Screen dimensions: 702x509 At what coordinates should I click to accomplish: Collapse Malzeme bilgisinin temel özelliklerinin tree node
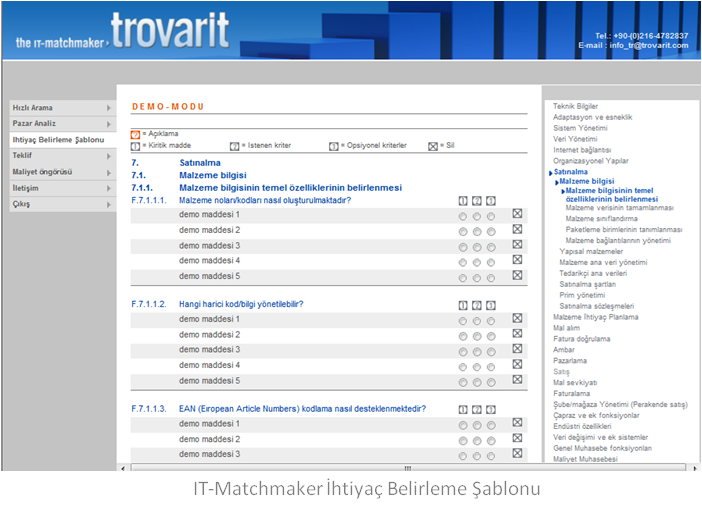(563, 191)
